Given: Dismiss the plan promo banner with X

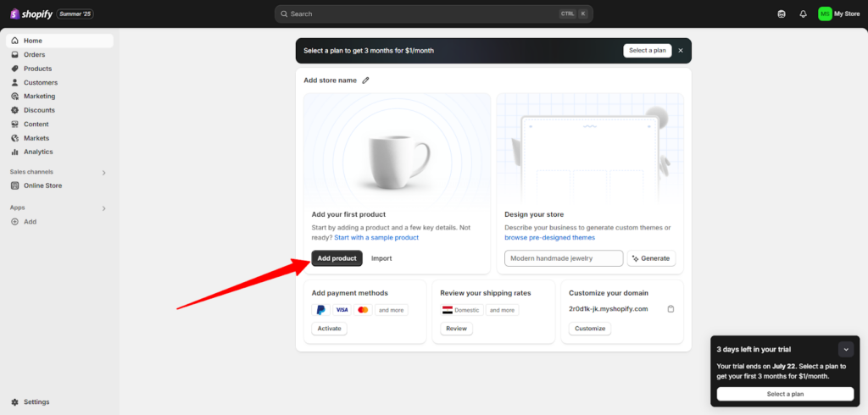Looking at the screenshot, I should coord(681,51).
